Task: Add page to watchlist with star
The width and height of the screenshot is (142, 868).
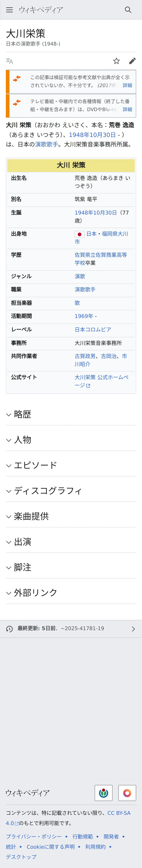Action: (116, 61)
